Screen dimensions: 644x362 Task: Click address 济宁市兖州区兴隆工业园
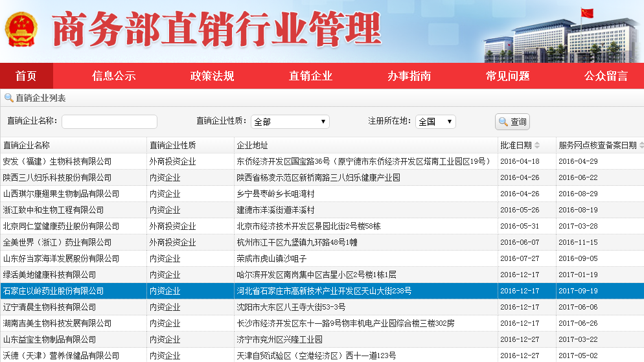279,339
